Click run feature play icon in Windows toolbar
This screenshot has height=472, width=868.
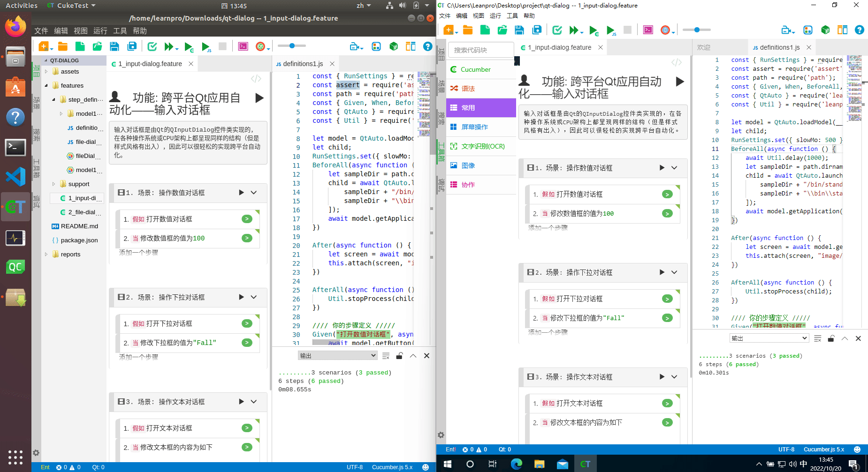pyautogui.click(x=594, y=30)
